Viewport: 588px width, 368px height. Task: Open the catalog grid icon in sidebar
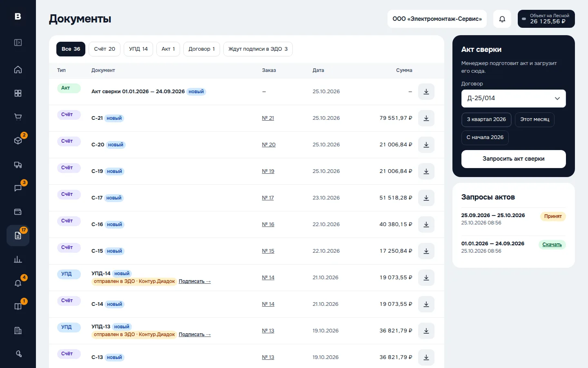[x=18, y=93]
